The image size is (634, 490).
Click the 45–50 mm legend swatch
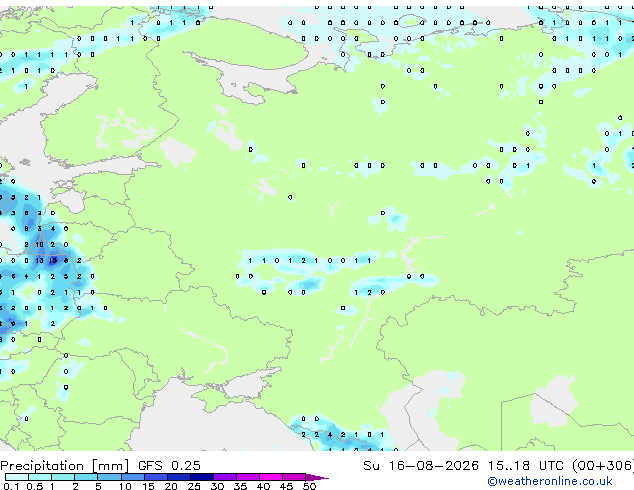tap(294, 477)
